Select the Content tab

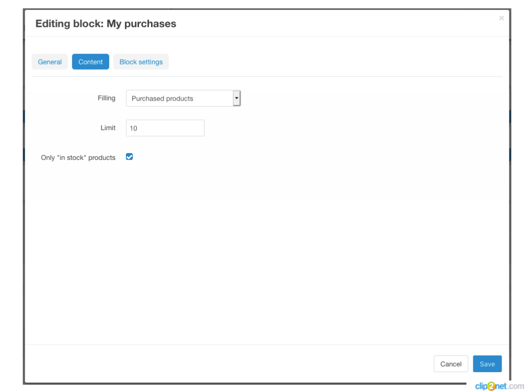[x=91, y=62]
